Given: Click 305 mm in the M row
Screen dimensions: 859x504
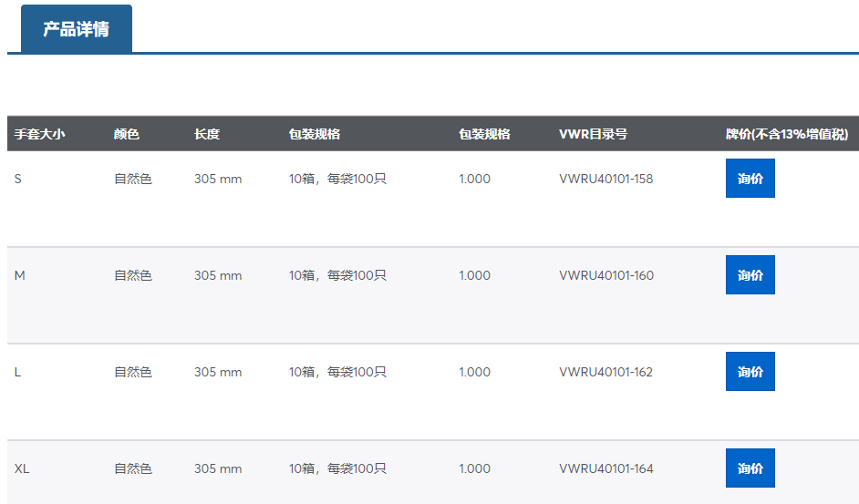Looking at the screenshot, I should tap(218, 275).
